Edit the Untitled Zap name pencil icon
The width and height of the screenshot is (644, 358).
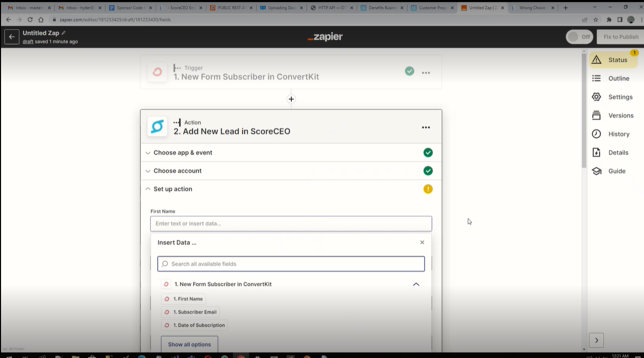64,33
